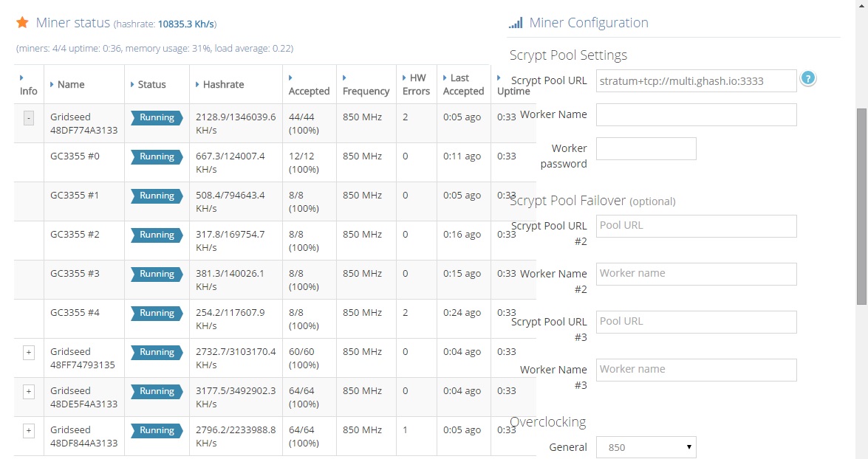Sort table by the Frequency column header
The width and height of the screenshot is (868, 459).
pos(366,85)
